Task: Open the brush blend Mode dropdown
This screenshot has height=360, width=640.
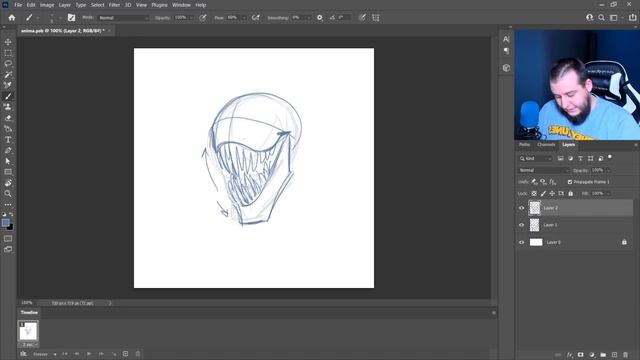Action: (x=124, y=18)
